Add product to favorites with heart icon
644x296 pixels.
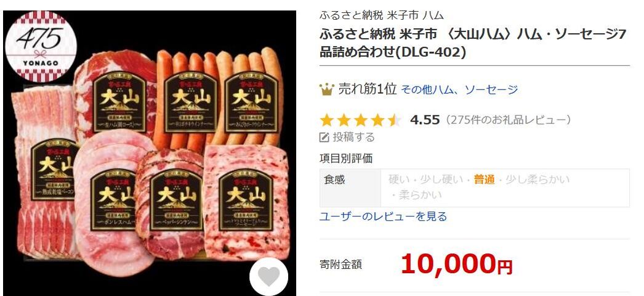tap(269, 277)
